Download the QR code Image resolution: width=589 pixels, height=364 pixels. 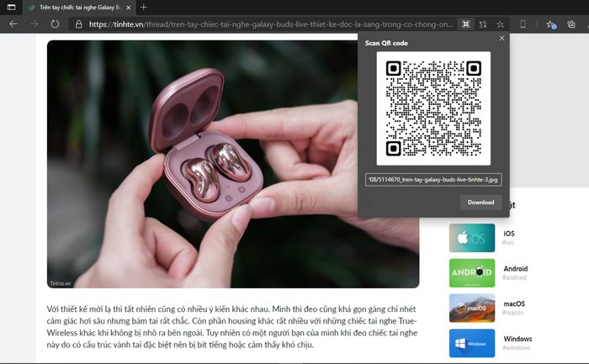click(x=480, y=203)
